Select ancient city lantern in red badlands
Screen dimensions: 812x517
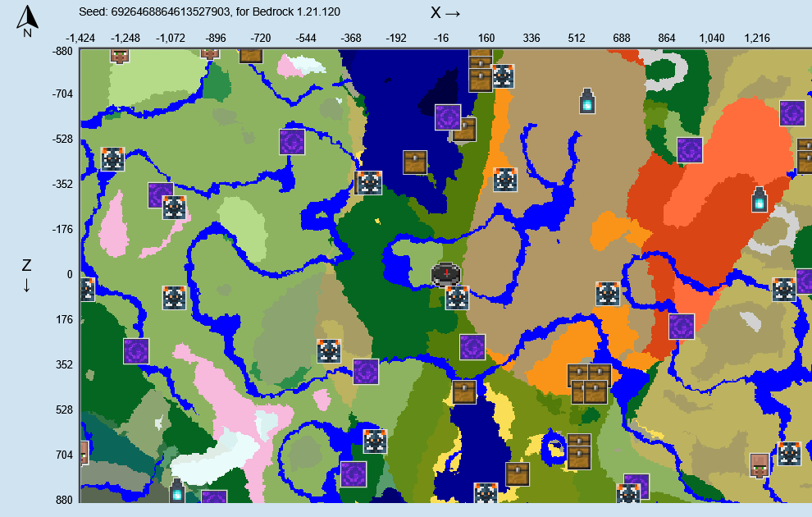coord(760,199)
